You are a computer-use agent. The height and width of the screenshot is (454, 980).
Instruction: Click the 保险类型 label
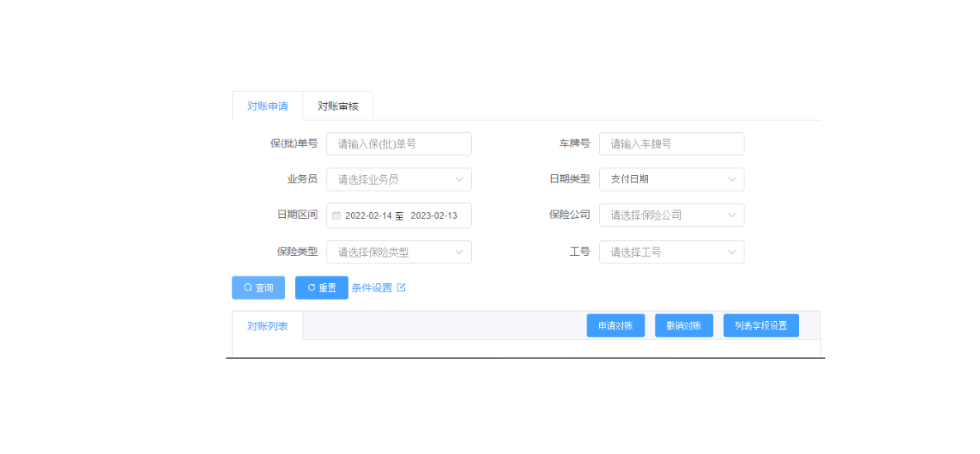[297, 252]
